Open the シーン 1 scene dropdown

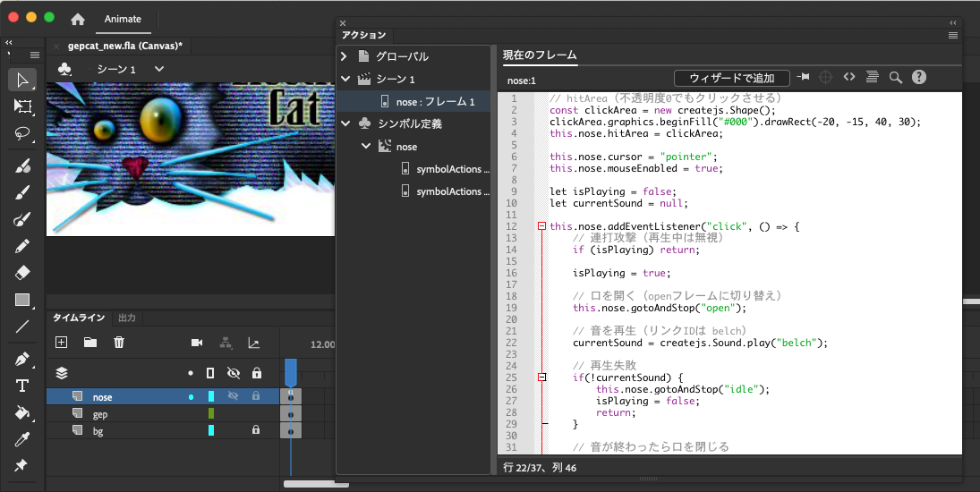pos(159,69)
